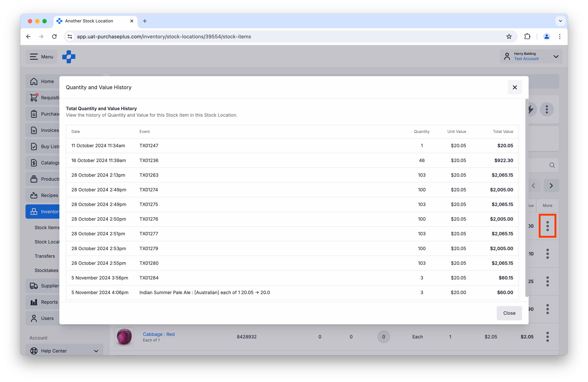
Task: Open the hamburger Menu button
Action: tap(41, 57)
